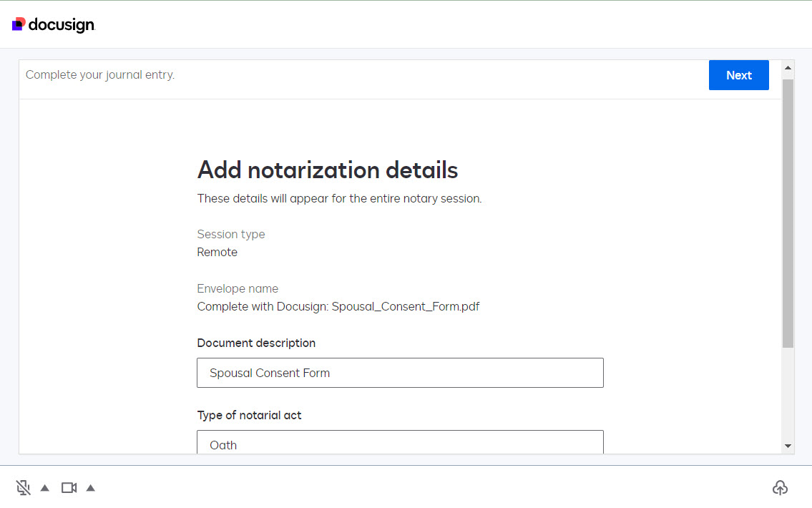Screen dimensions: 812x508
Task: Click the scrollbar down arrow
Action: [788, 446]
